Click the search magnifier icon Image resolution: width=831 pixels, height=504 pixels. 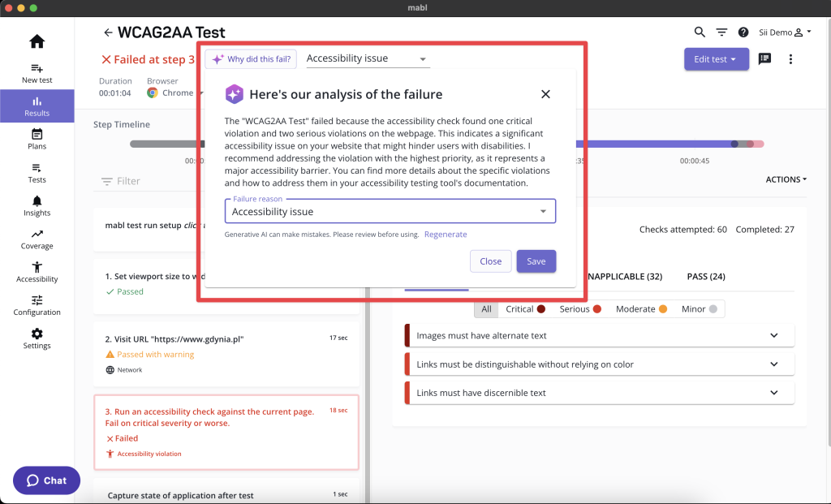(x=700, y=32)
